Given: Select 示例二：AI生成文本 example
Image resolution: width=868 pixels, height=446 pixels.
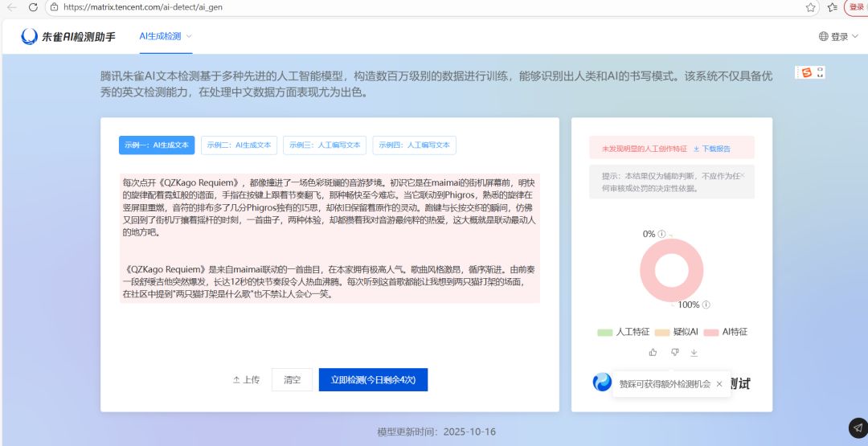Looking at the screenshot, I should coord(239,145).
